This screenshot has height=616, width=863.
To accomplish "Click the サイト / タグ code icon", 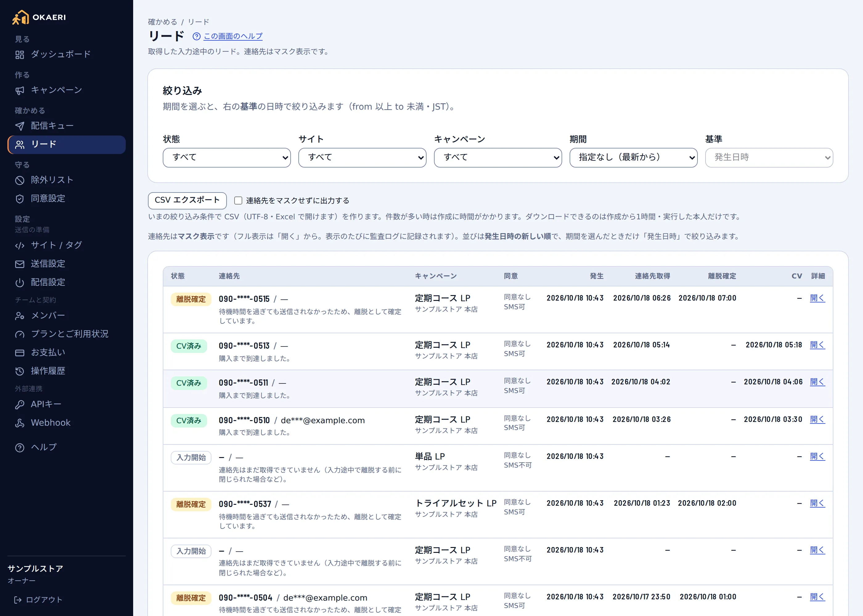I will [x=20, y=245].
